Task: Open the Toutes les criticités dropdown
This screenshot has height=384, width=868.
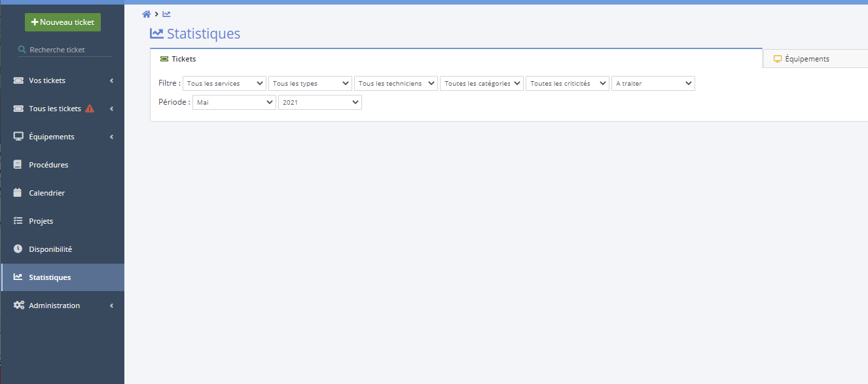Action: 568,84
